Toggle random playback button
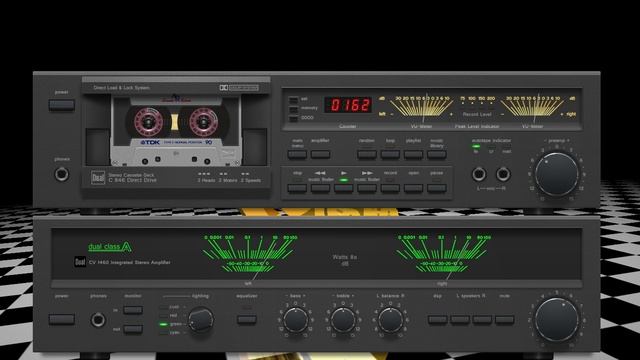The height and width of the screenshot is (360, 640). point(367,154)
